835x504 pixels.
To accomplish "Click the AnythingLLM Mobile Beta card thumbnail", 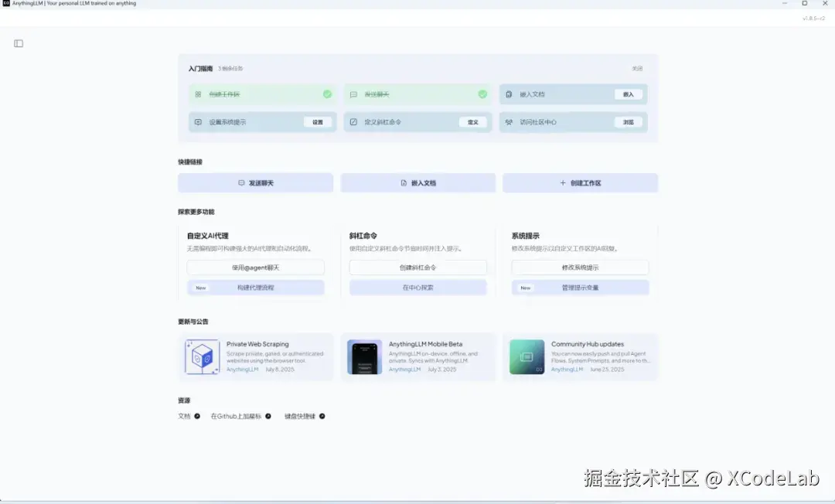I will (x=364, y=358).
